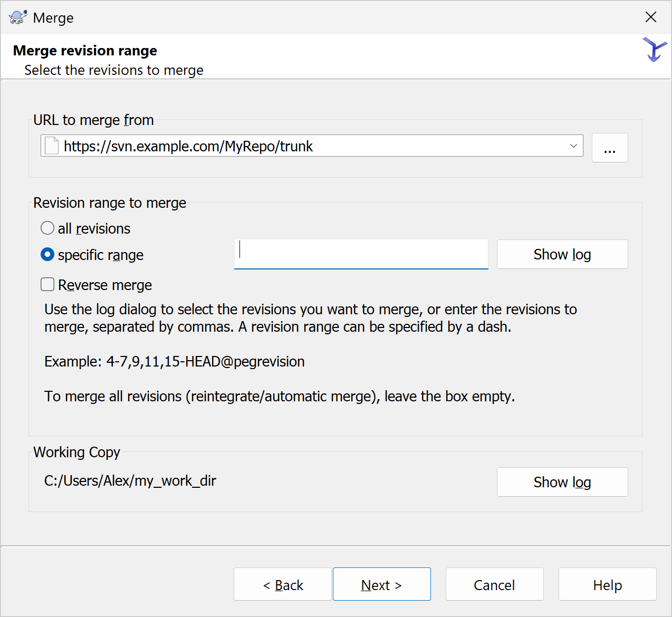Open Help for the merge dialog
The height and width of the screenshot is (617, 672).
pyautogui.click(x=608, y=584)
